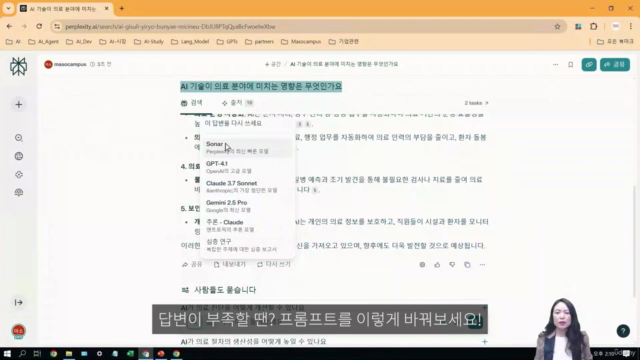The width and height of the screenshot is (640, 360).
Task: Open the Masocampus bookmark folder
Action: click(301, 42)
